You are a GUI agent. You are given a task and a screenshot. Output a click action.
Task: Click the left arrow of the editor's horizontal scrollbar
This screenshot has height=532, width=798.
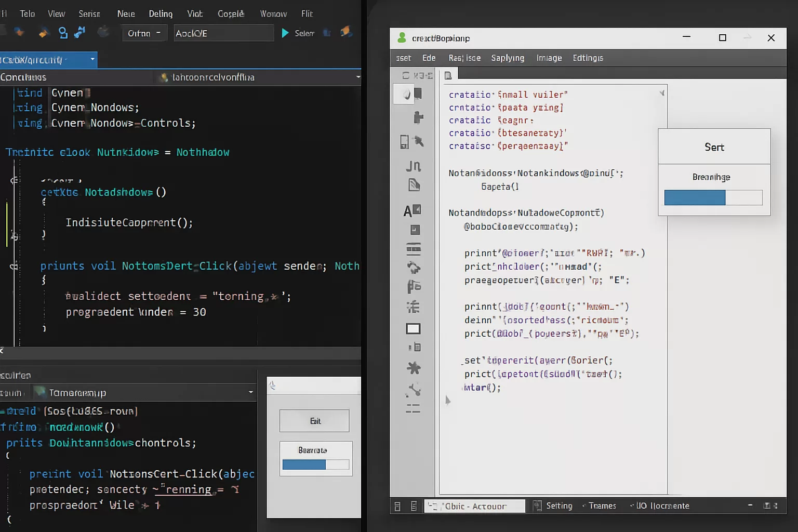pyautogui.click(x=2, y=351)
